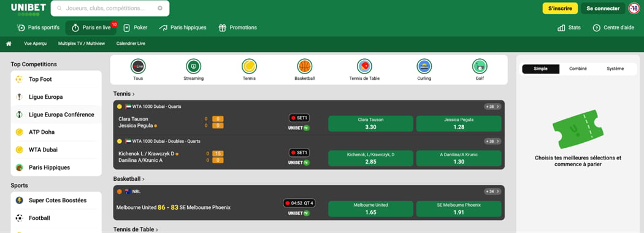Screen dimensions: 644x233
Task: Open WTA 1000 Dubai - Doubles - Quarts header
Action: click(x=166, y=141)
